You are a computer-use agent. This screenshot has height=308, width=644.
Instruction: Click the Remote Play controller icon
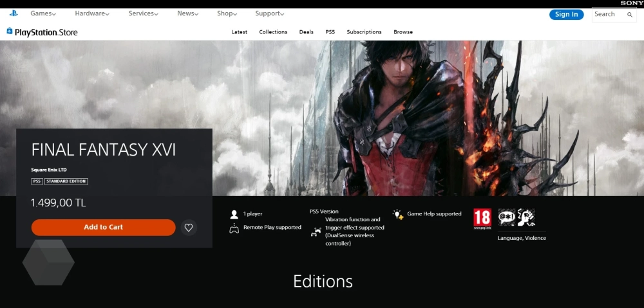pos(234,228)
